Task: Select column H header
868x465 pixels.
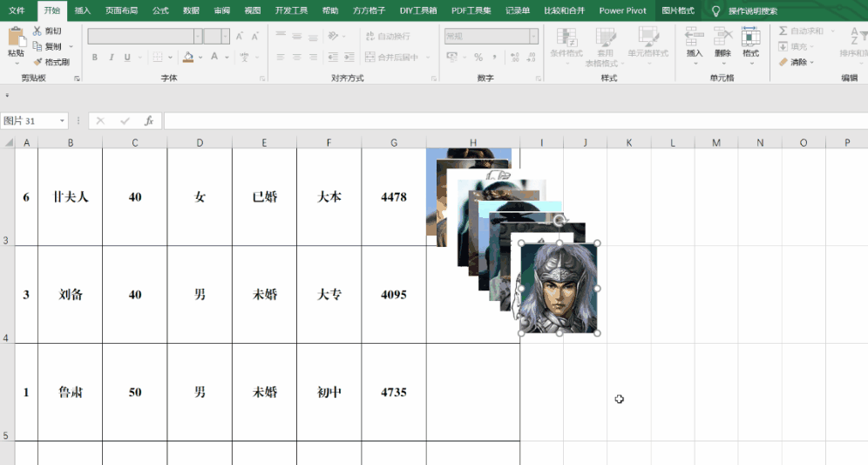Action: tap(472, 142)
